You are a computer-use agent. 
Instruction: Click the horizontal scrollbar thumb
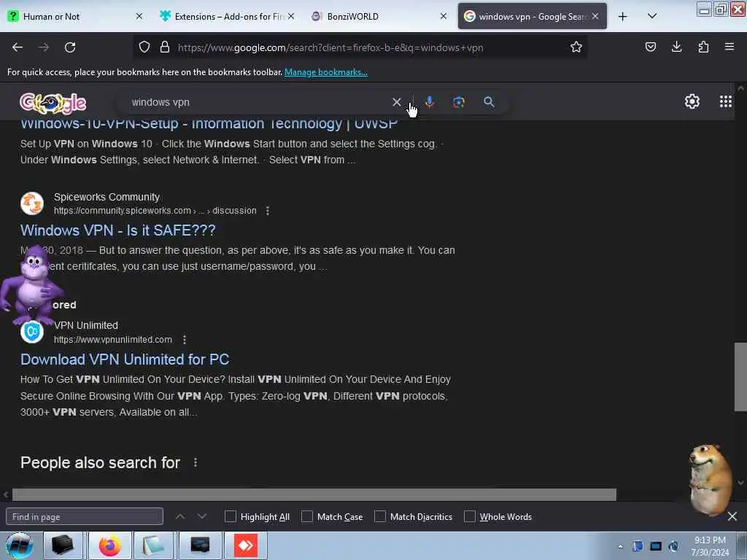pos(314,494)
